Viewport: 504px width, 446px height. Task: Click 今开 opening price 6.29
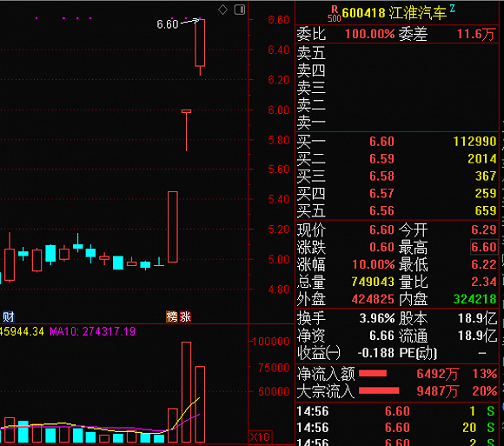tap(484, 230)
